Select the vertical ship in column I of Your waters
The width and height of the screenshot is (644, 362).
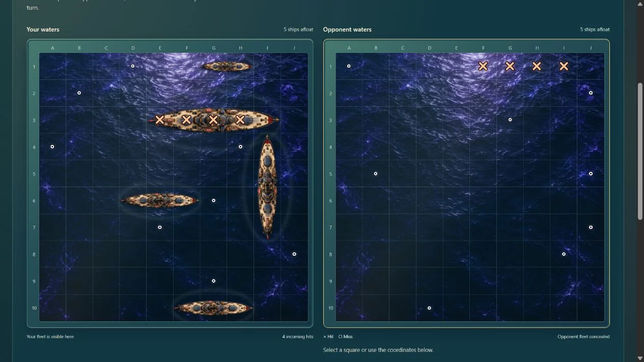pyautogui.click(x=267, y=187)
